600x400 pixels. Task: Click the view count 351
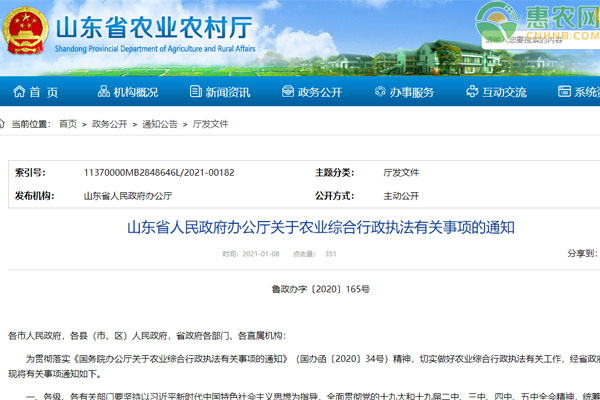point(331,254)
